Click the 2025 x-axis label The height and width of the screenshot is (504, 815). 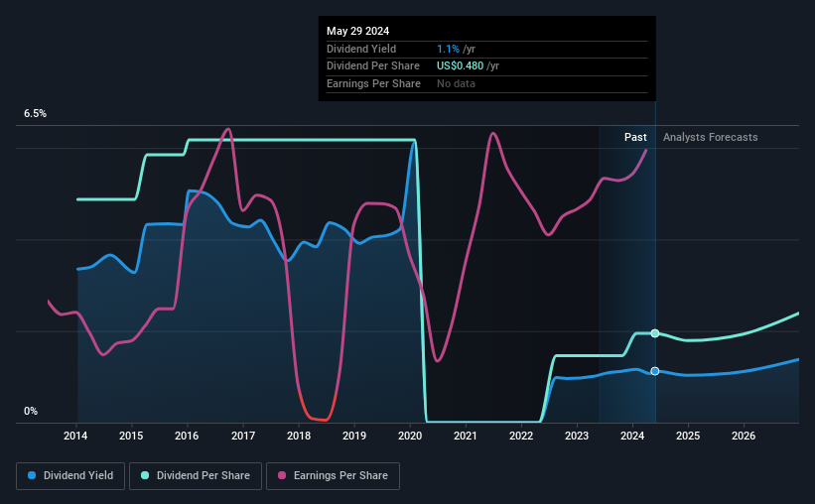pyautogui.click(x=688, y=436)
